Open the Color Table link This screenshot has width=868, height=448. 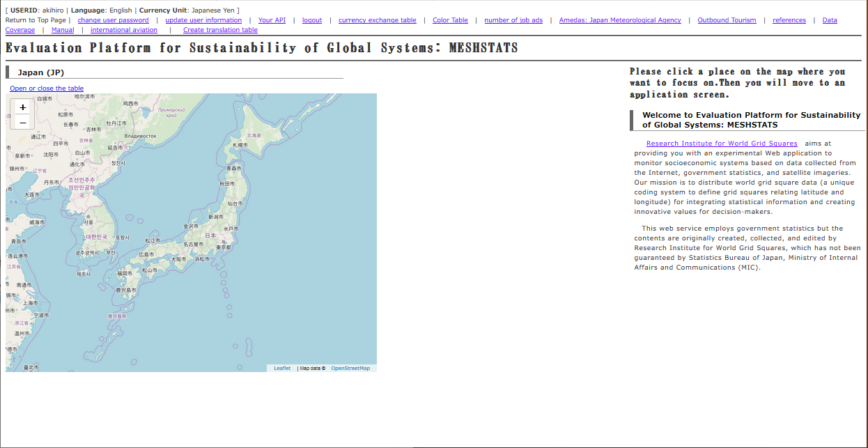click(450, 20)
